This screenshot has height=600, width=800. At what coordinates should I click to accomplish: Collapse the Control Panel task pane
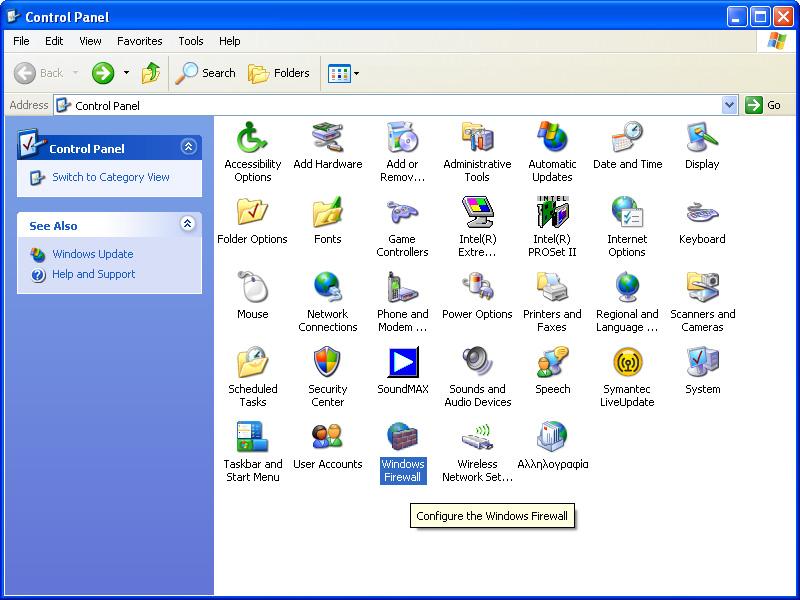pos(188,147)
